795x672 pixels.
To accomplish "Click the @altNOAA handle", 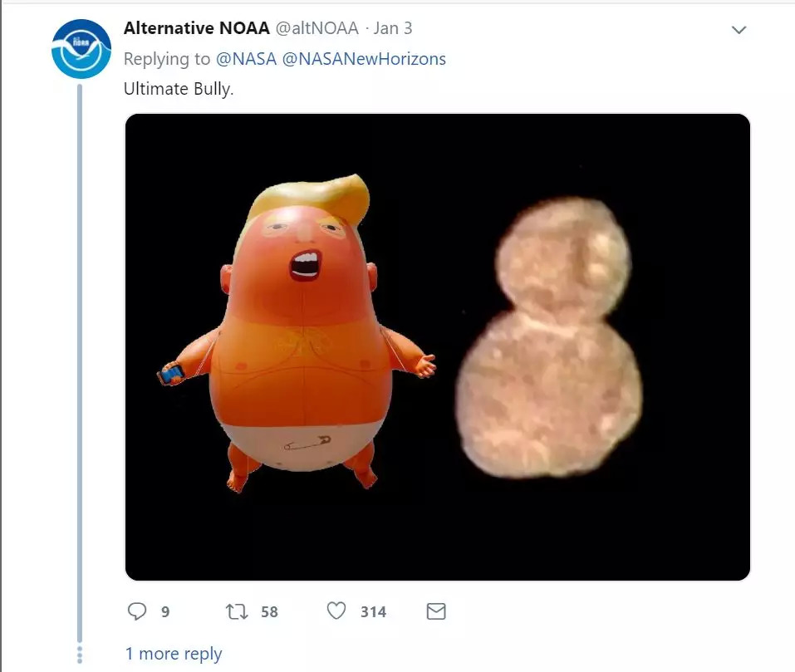I will click(x=317, y=28).
